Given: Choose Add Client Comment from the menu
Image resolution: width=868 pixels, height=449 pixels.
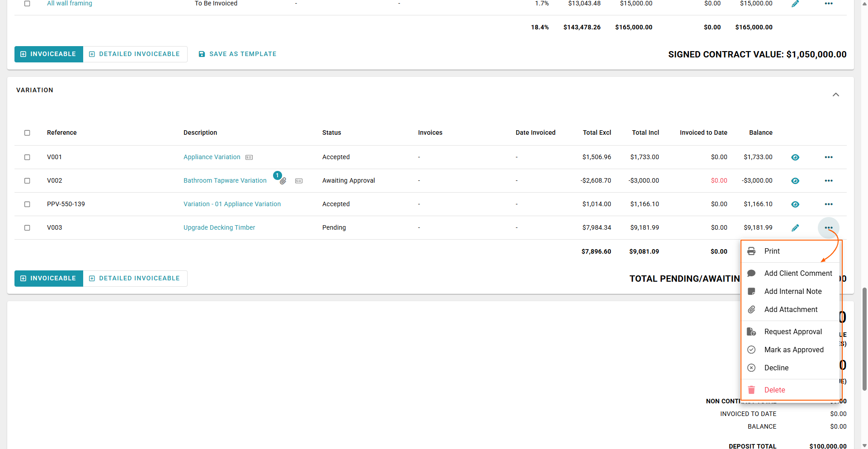Looking at the screenshot, I should pyautogui.click(x=790, y=274).
